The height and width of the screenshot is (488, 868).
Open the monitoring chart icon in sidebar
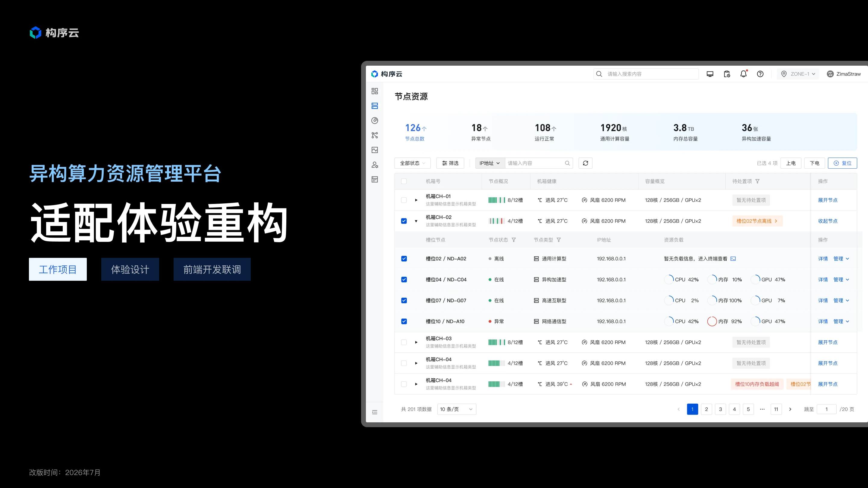[x=375, y=150]
